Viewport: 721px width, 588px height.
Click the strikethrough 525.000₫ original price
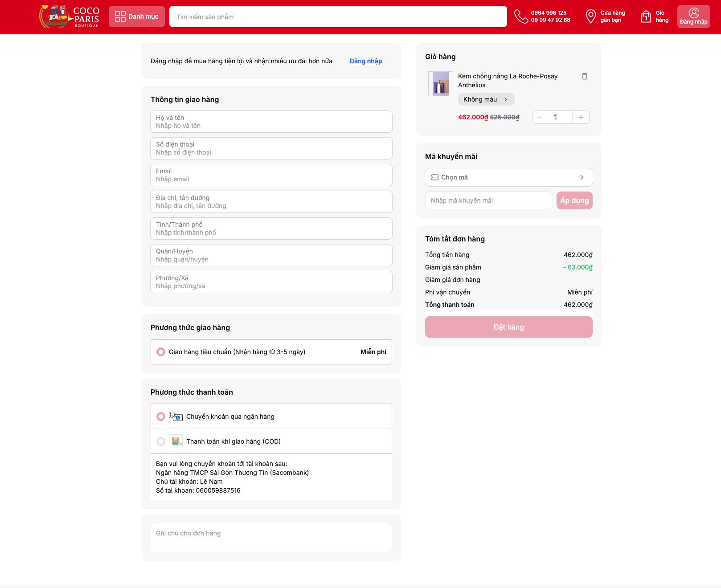(504, 117)
